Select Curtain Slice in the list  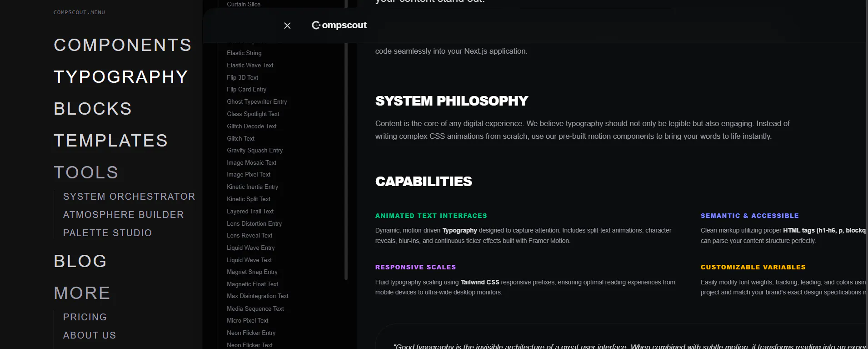click(244, 4)
